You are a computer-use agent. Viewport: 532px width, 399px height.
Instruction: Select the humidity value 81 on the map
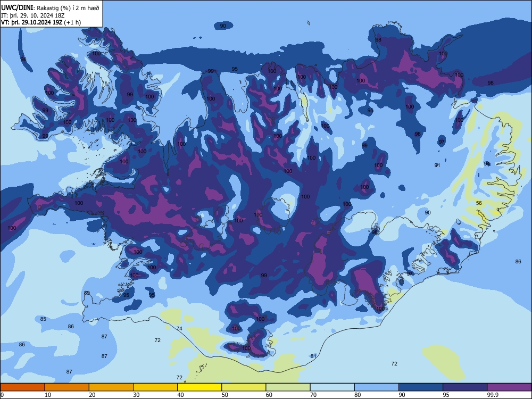pyautogui.click(x=313, y=356)
